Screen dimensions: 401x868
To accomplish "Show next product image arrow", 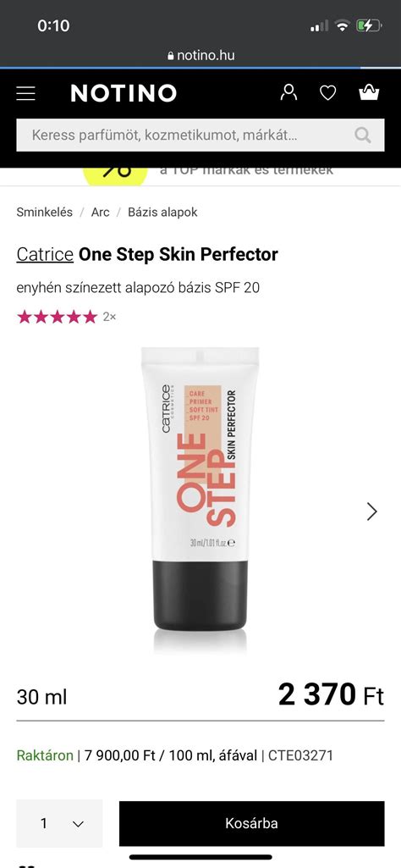I will point(372,511).
